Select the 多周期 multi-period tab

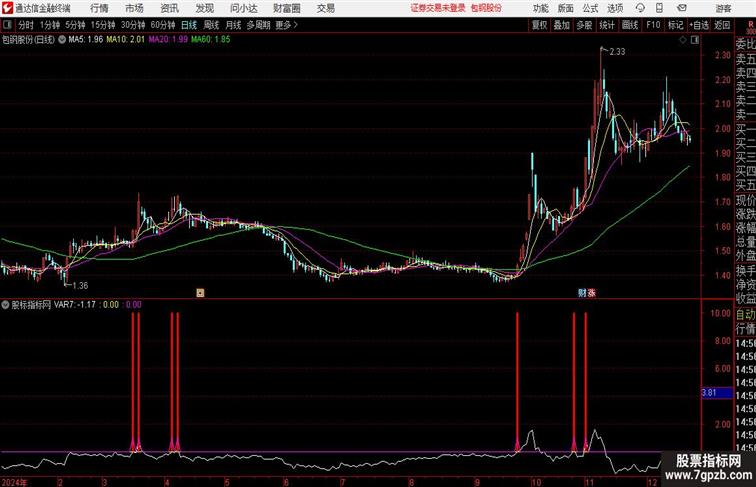point(258,25)
